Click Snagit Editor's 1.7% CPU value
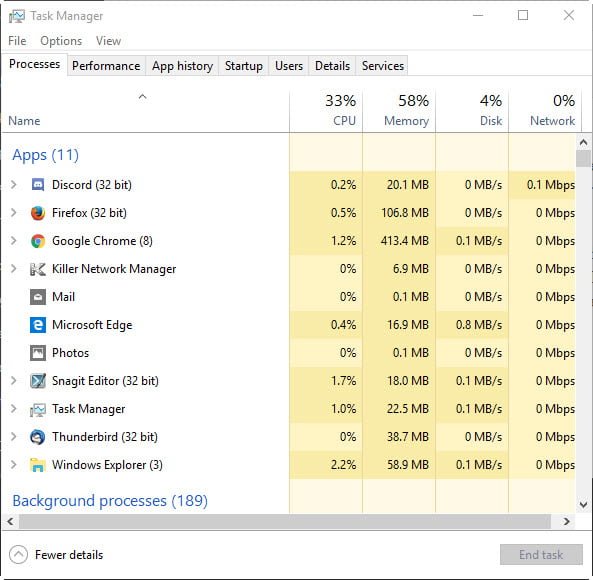 pos(343,381)
